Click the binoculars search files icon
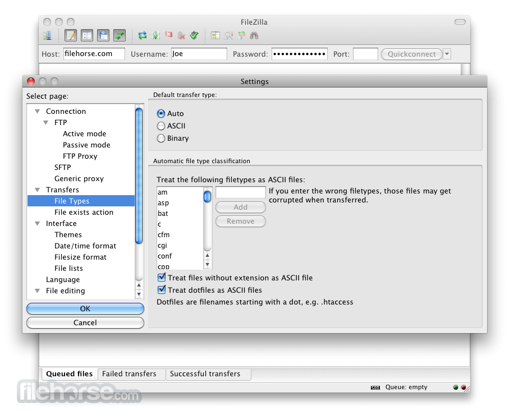 click(254, 35)
